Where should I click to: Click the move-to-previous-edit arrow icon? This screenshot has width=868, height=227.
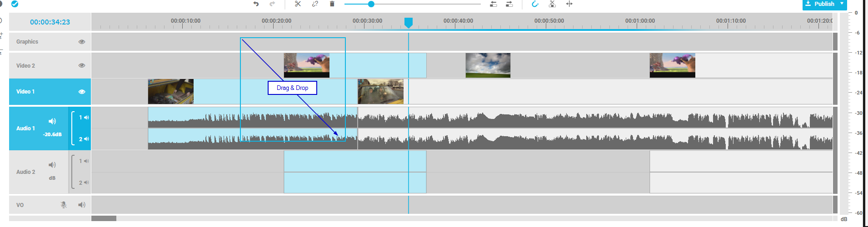[493, 4]
